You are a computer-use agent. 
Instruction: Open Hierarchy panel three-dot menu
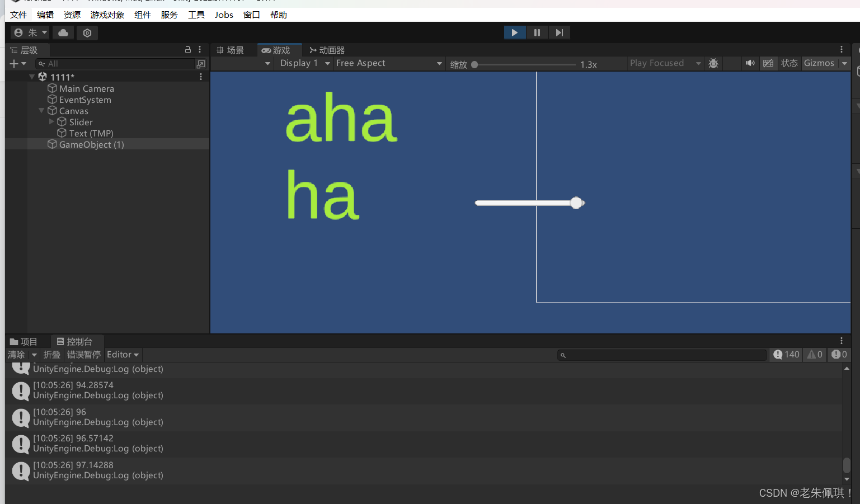coord(200,50)
